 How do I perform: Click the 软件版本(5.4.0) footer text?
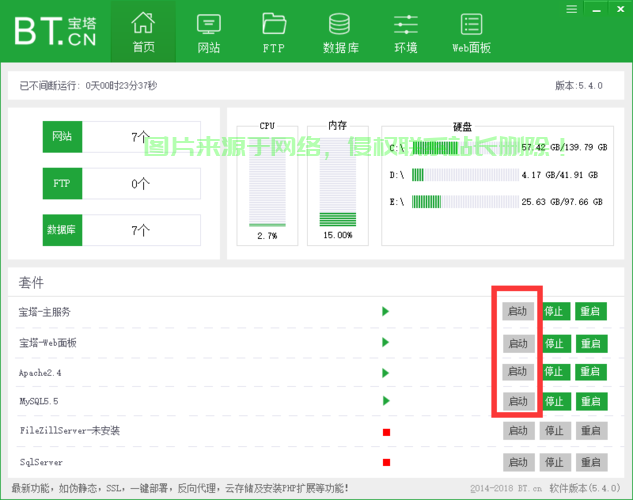[x=585, y=488]
